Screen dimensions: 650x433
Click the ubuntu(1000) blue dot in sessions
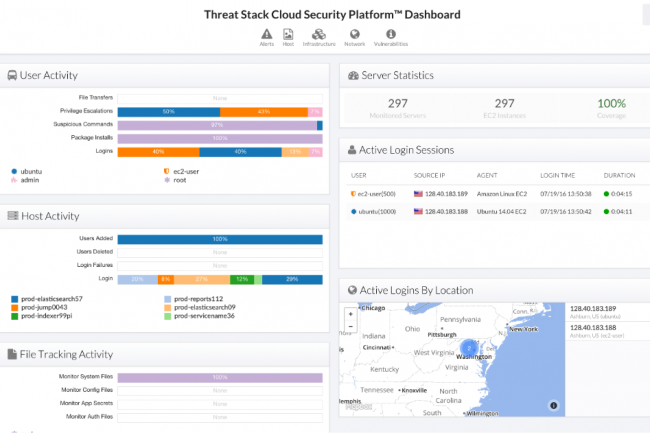point(354,212)
